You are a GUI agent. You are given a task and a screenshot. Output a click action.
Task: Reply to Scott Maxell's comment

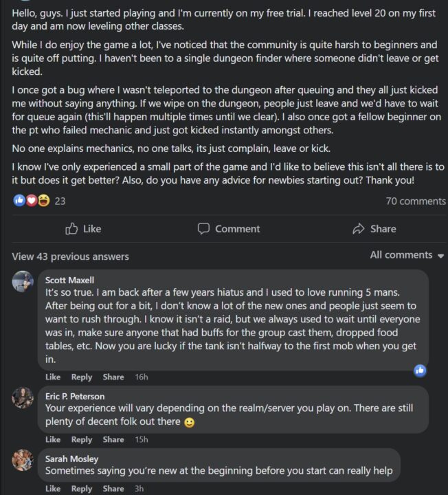82,377
